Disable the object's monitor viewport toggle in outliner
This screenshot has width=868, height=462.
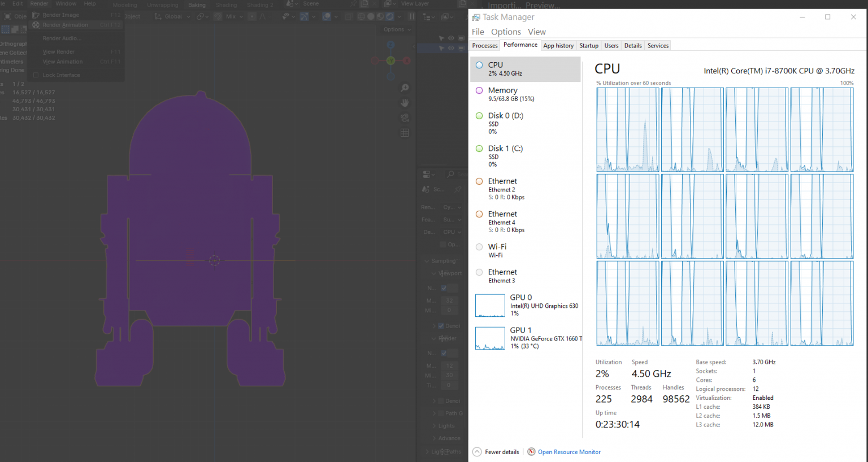pyautogui.click(x=461, y=48)
